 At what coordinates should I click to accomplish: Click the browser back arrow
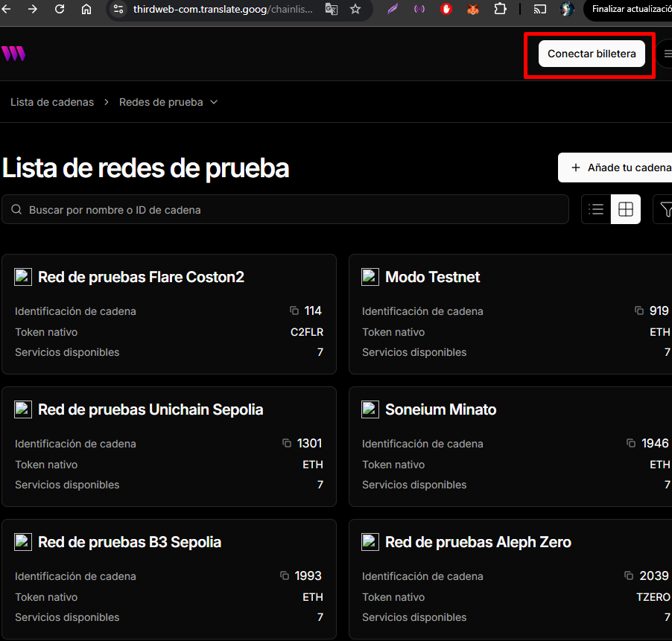[6, 9]
